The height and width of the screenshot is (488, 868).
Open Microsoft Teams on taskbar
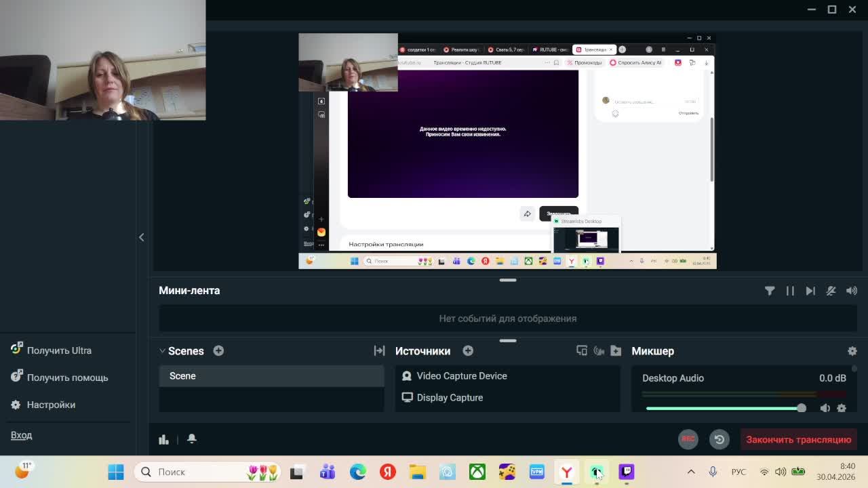[328, 472]
